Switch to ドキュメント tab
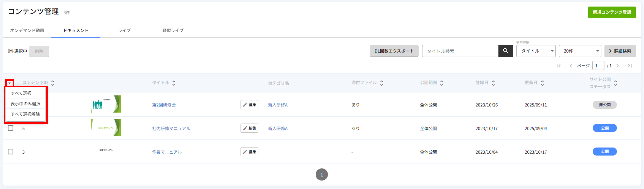 point(75,31)
